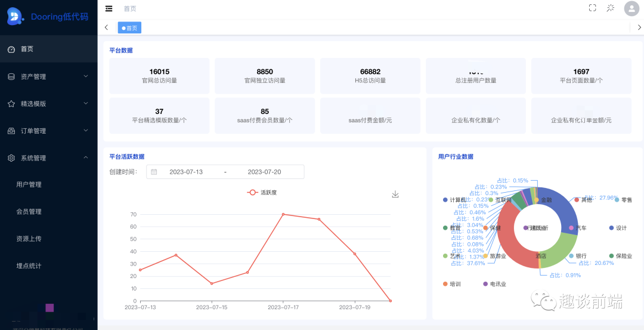Click the tab bar left arrow
Viewport: 644px width, 330px height.
pos(106,27)
